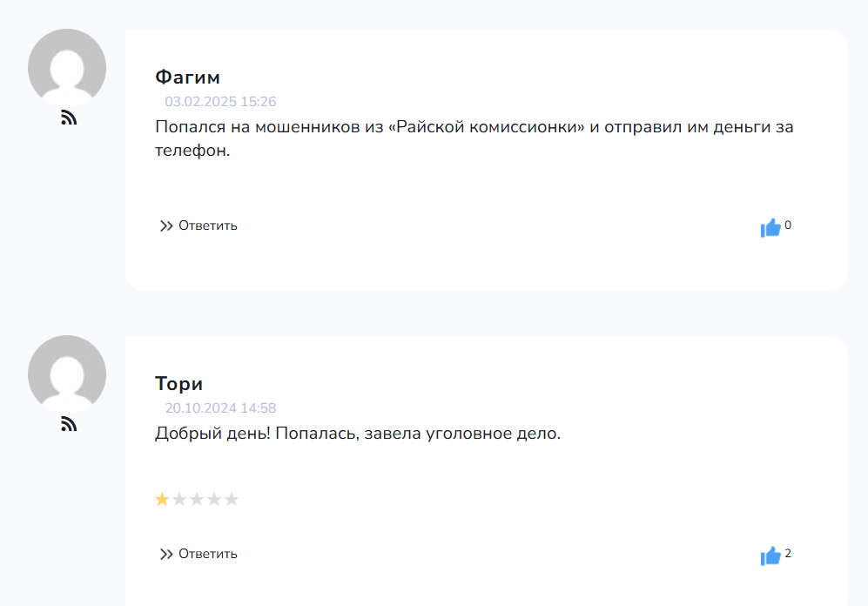Click the thumbs-up icon on Фагим's comment

(770, 228)
